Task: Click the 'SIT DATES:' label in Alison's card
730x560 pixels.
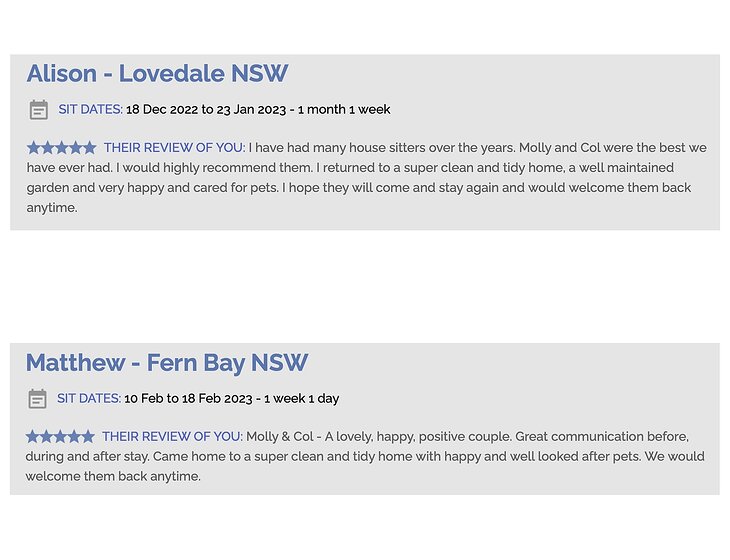Action: [90, 110]
